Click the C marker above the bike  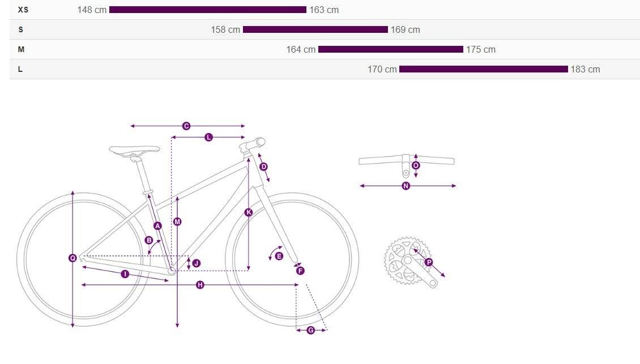[186, 126]
